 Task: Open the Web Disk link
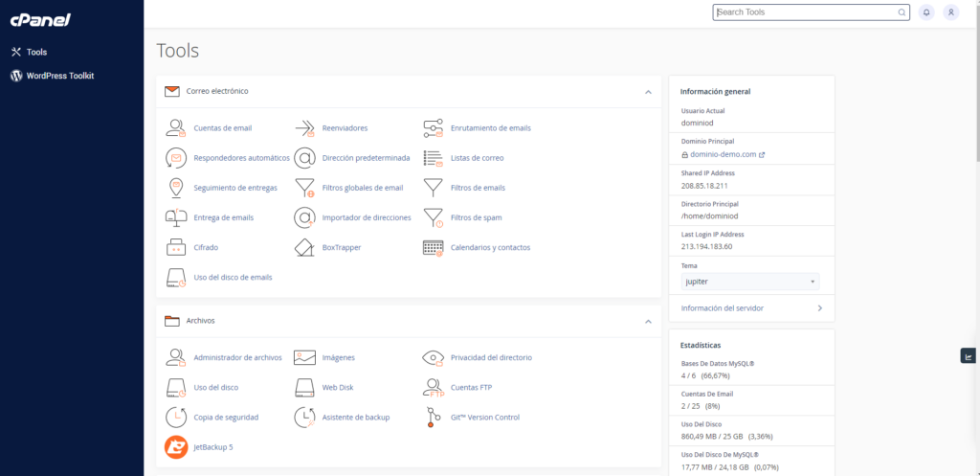click(338, 388)
